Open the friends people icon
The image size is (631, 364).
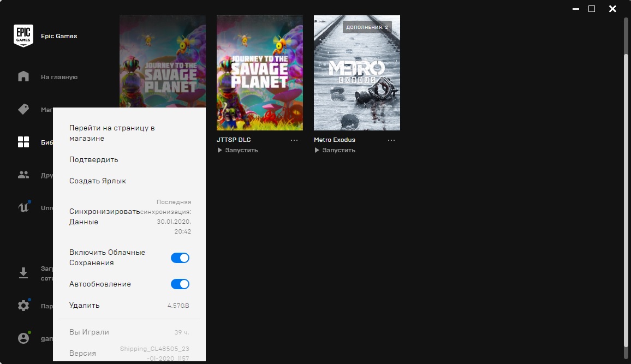click(x=23, y=175)
